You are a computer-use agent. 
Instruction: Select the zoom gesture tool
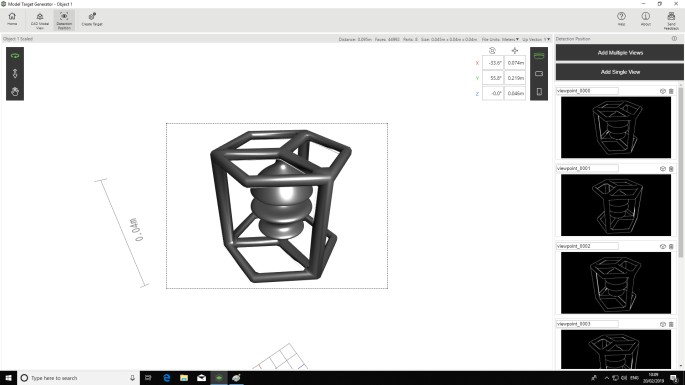click(x=15, y=73)
